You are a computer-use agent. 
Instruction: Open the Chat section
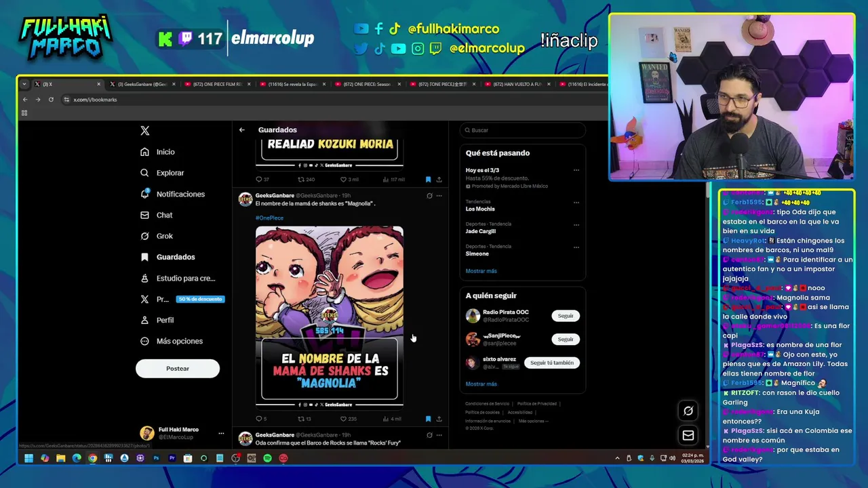(157, 215)
